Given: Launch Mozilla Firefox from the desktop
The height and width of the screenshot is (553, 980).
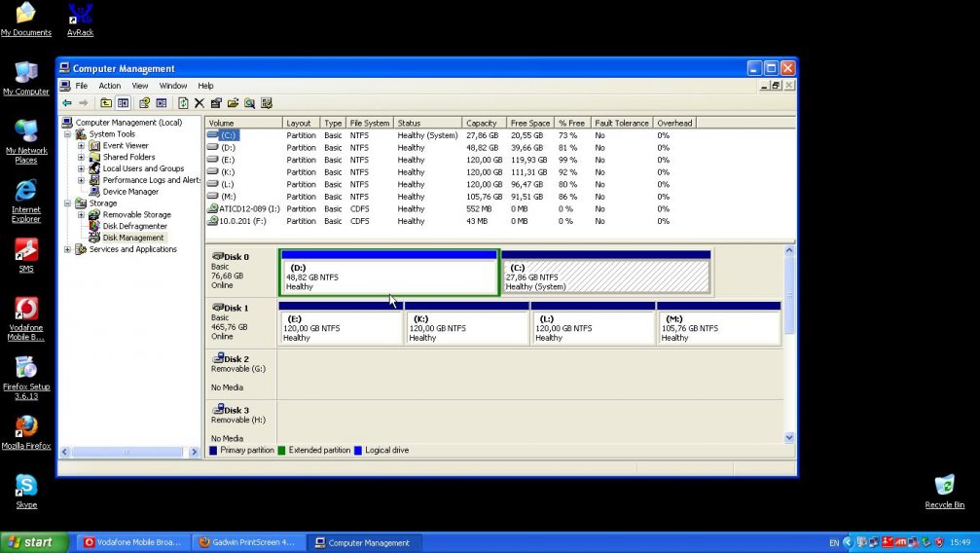Looking at the screenshot, I should coord(26,427).
